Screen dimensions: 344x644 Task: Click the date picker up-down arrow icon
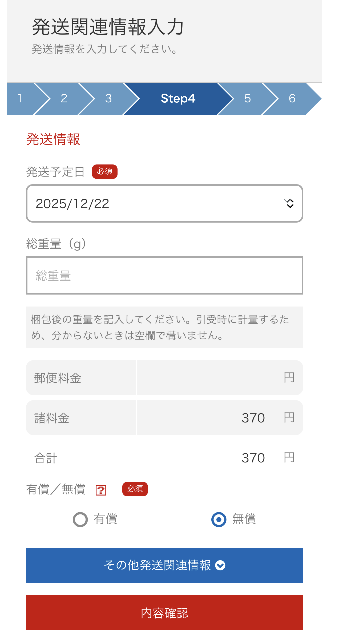pyautogui.click(x=289, y=203)
